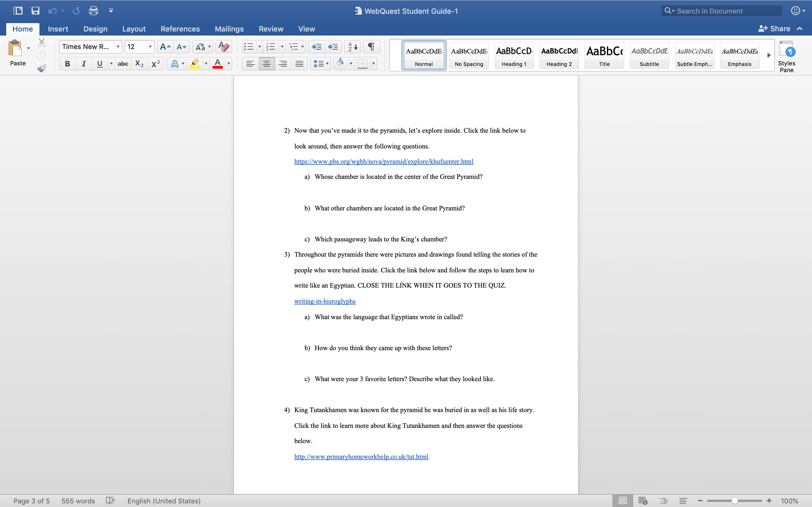Expand the line spacing dropdown
This screenshot has height=507, width=812.
[327, 64]
